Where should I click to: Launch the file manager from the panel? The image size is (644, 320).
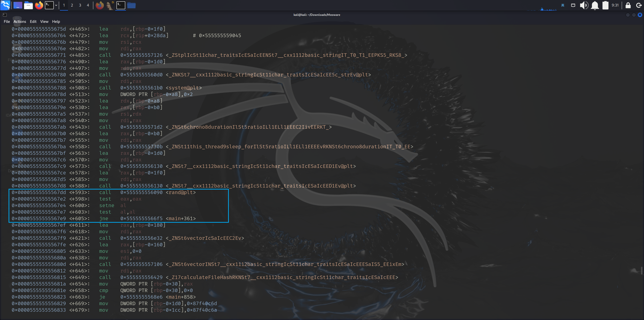[28, 5]
